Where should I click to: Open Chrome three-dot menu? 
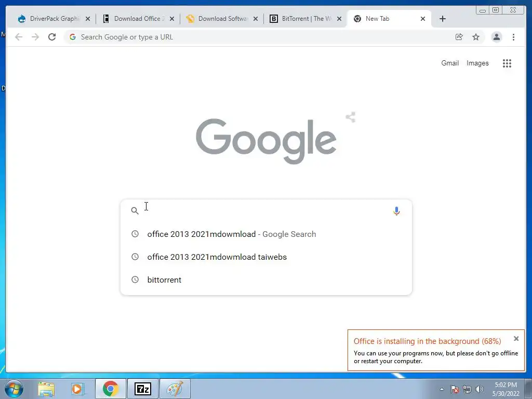click(x=514, y=37)
